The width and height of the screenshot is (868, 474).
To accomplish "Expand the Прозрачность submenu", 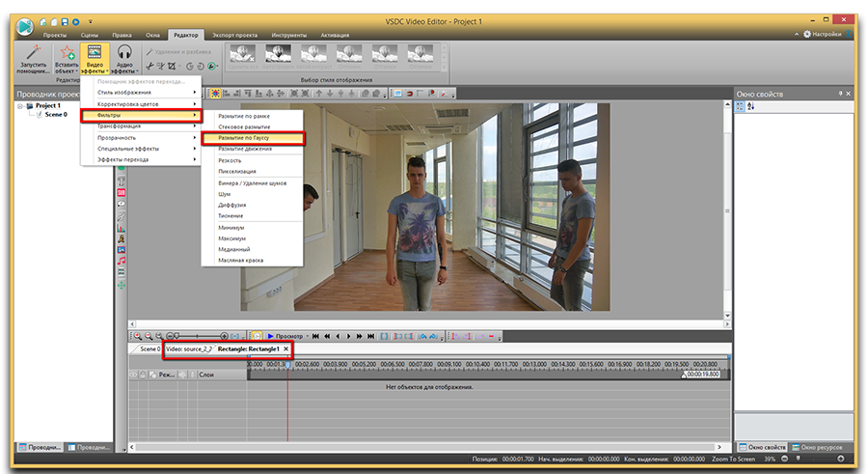I will [141, 137].
